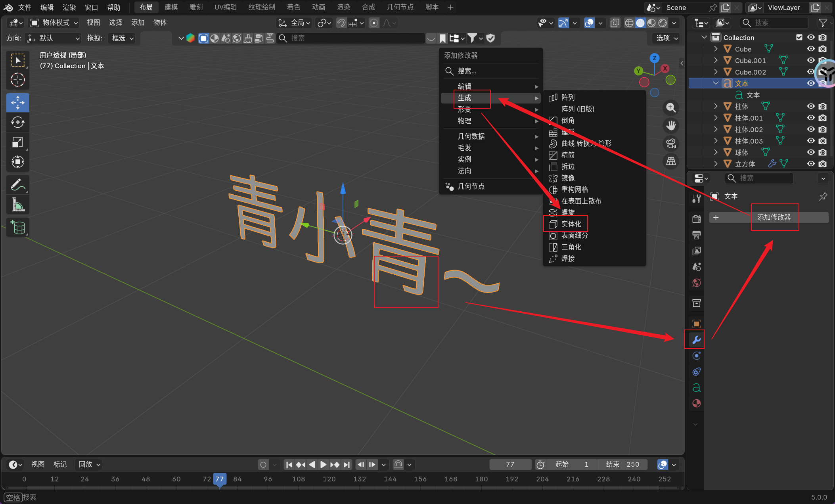The height and width of the screenshot is (504, 835).
Task: Select the 3D Cursor tool
Action: click(x=18, y=80)
